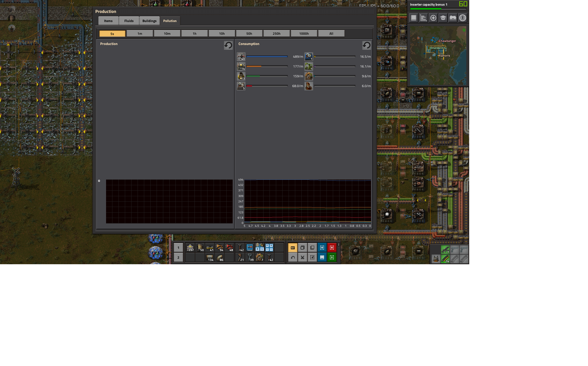Open the tutorials graduation cap icon
Image resolution: width=588 pixels, height=366 pixels.
[x=443, y=18]
